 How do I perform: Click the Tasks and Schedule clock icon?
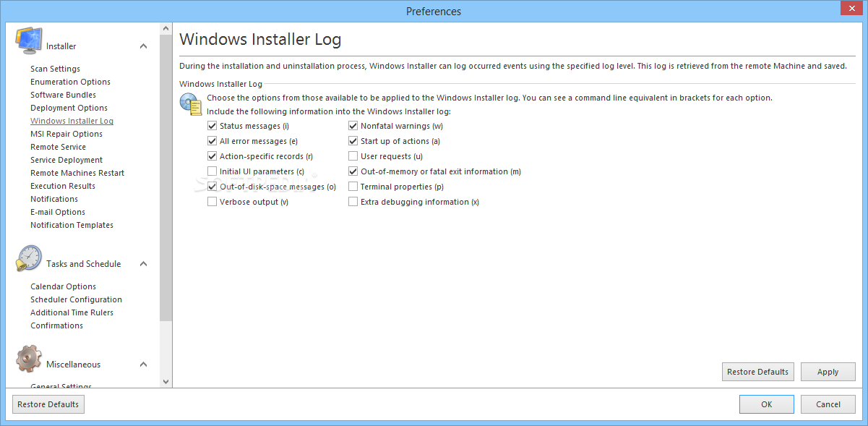tap(29, 259)
